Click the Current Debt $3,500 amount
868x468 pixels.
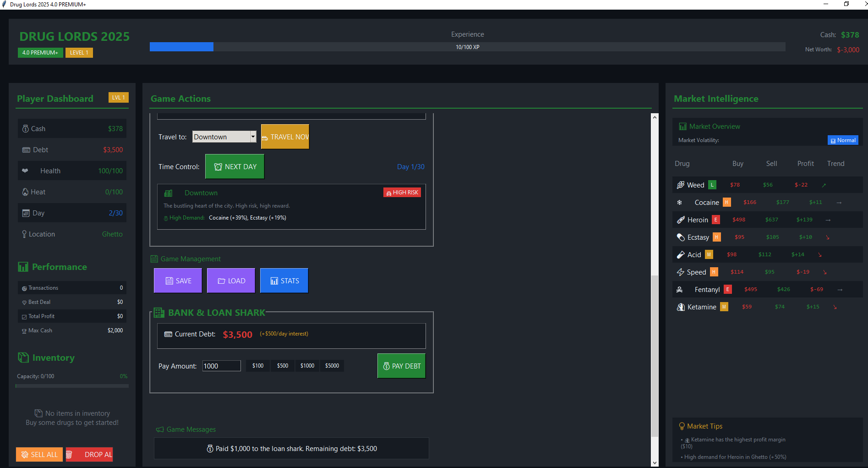pos(237,335)
